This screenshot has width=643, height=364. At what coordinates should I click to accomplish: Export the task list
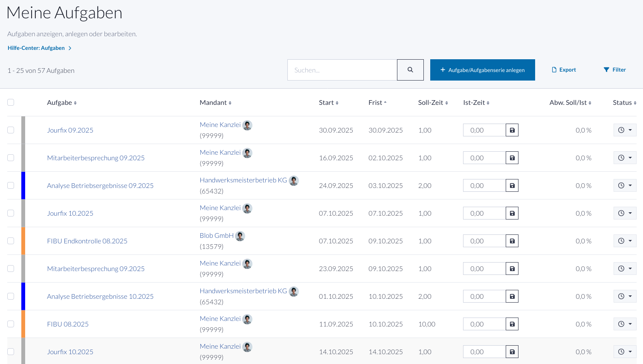tap(564, 70)
